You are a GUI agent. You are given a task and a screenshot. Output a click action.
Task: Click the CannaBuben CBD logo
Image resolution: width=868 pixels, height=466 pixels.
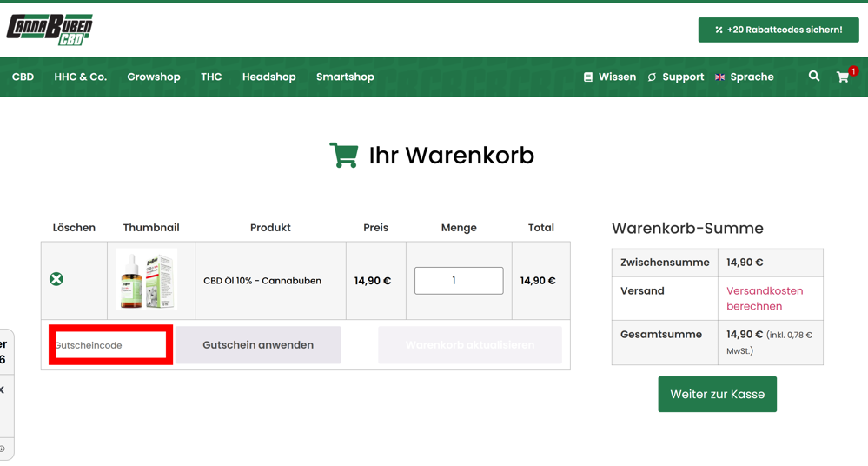(x=50, y=30)
